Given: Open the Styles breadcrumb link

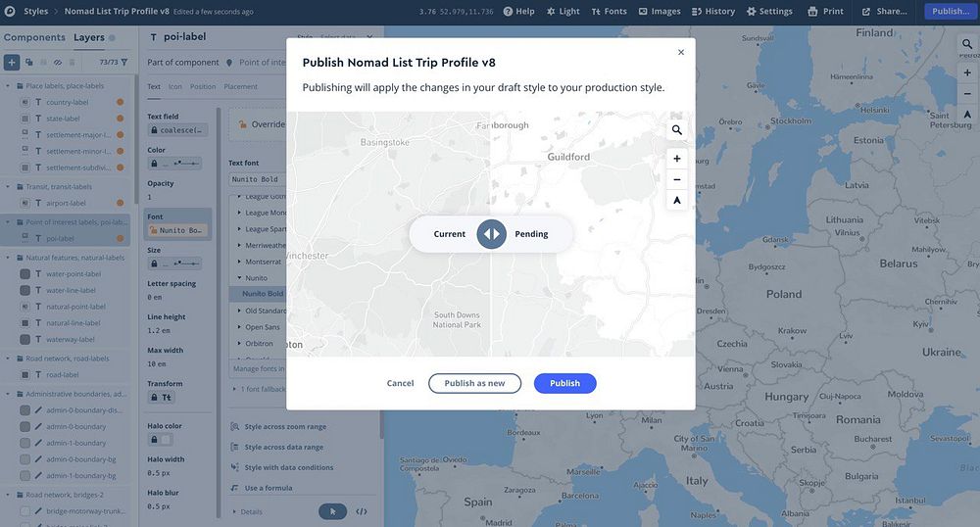Looking at the screenshot, I should click(35, 11).
